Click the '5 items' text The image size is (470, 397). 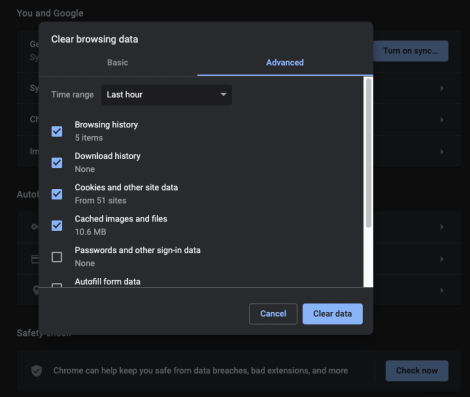89,138
